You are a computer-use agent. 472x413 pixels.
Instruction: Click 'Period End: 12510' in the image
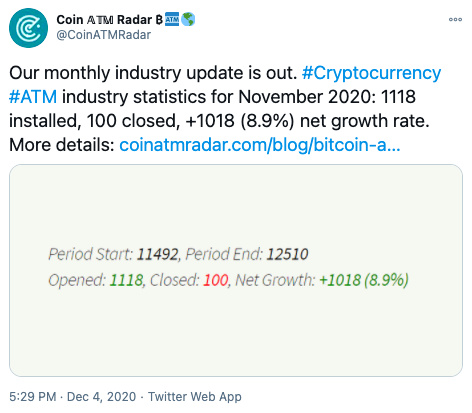click(x=247, y=254)
